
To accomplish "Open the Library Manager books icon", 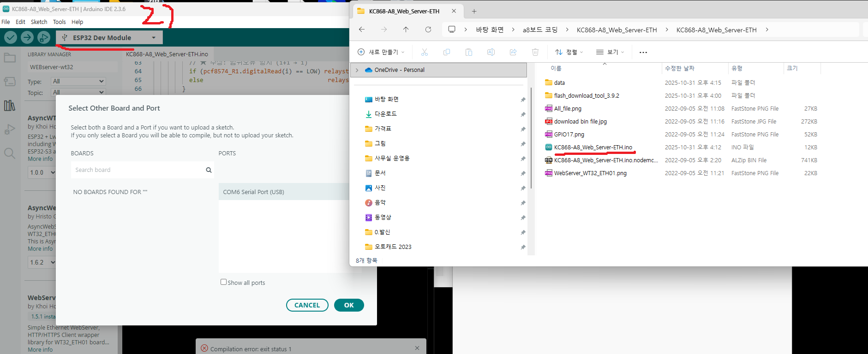I will pos(10,106).
